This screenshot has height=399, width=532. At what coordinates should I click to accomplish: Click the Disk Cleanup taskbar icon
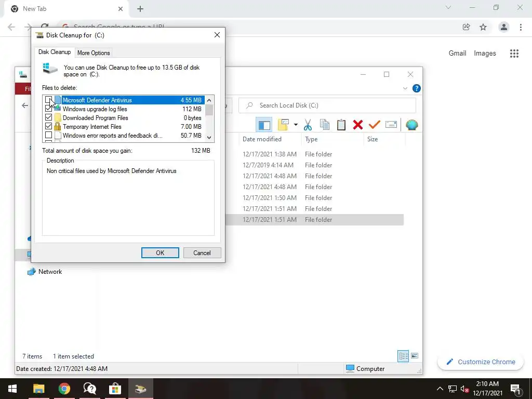[140, 389]
